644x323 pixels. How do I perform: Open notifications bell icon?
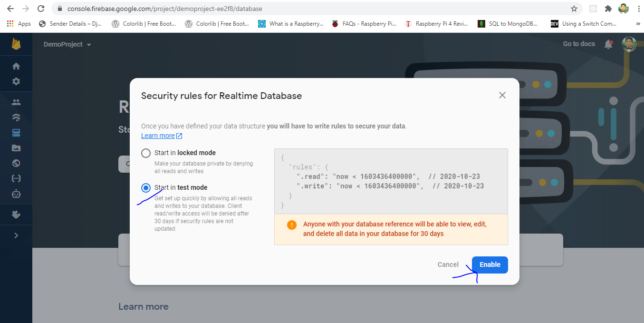(608, 44)
